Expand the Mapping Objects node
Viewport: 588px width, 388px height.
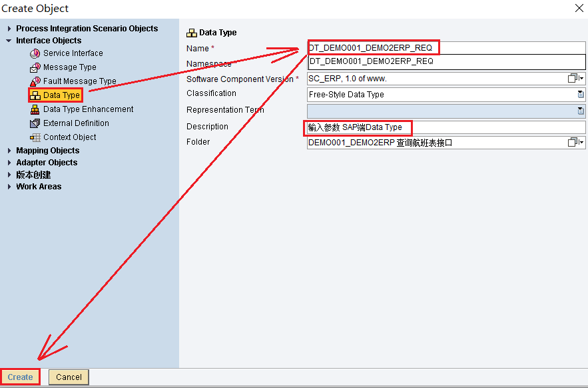coord(9,151)
